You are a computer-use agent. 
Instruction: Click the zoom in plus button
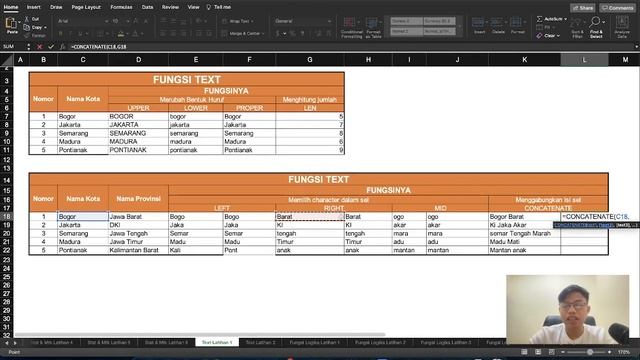(609, 352)
